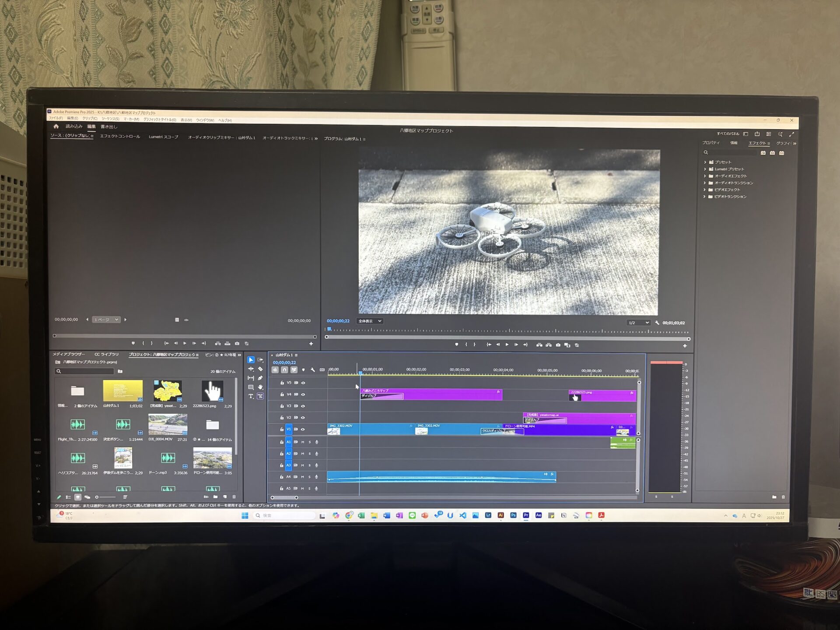Open the 全体表示 zoom level dropdown

[370, 321]
